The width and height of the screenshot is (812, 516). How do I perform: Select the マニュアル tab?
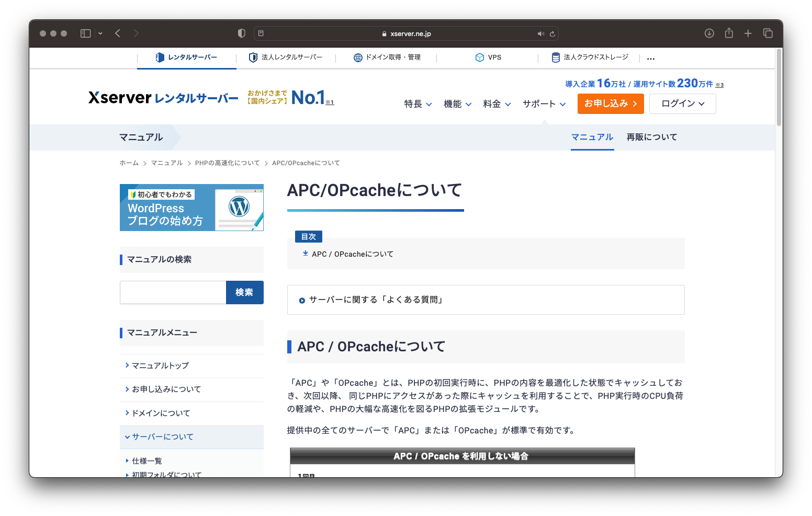592,137
